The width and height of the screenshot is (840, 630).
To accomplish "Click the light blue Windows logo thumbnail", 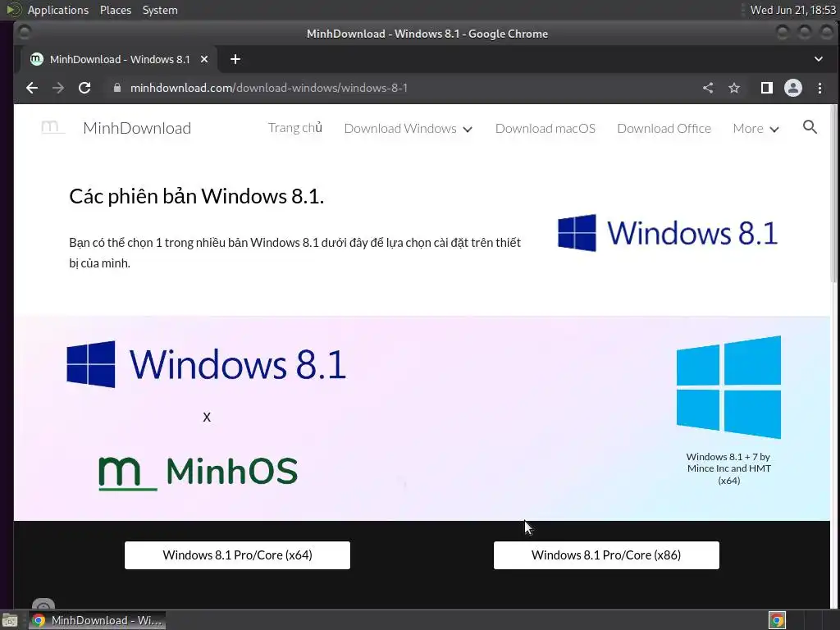I will tap(728, 387).
